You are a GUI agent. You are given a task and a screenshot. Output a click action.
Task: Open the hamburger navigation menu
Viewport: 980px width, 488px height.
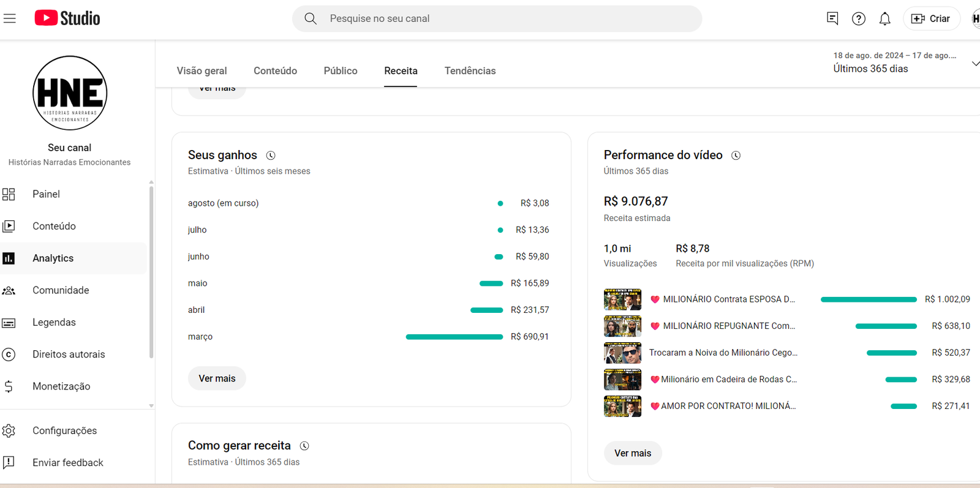pyautogui.click(x=10, y=18)
